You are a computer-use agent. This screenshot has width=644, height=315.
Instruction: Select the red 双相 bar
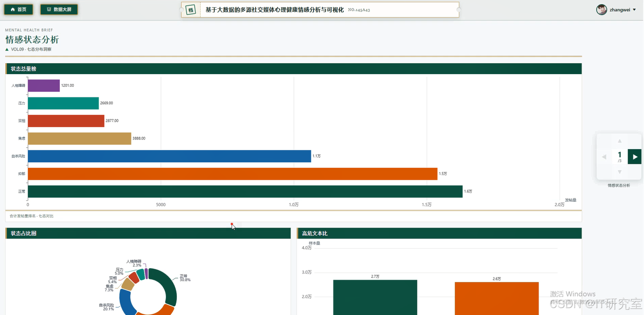[66, 121]
